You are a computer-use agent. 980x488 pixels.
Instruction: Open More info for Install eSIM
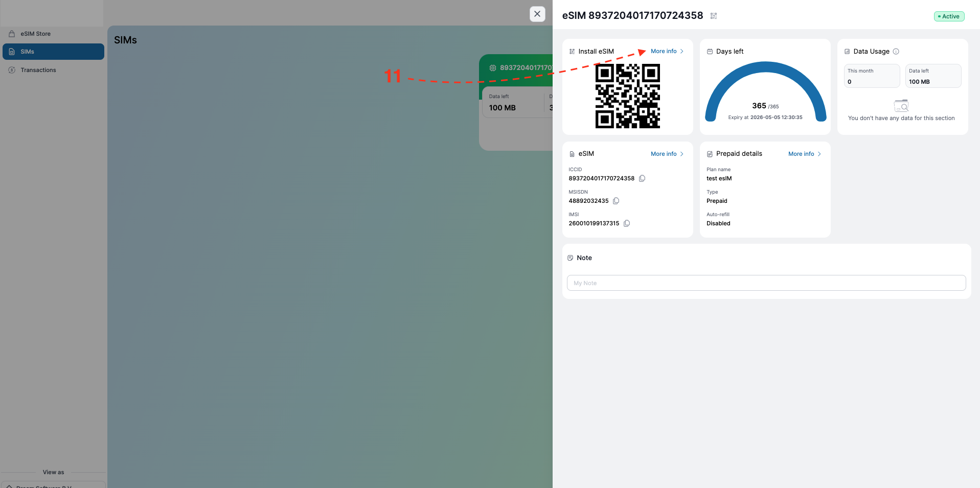tap(667, 51)
